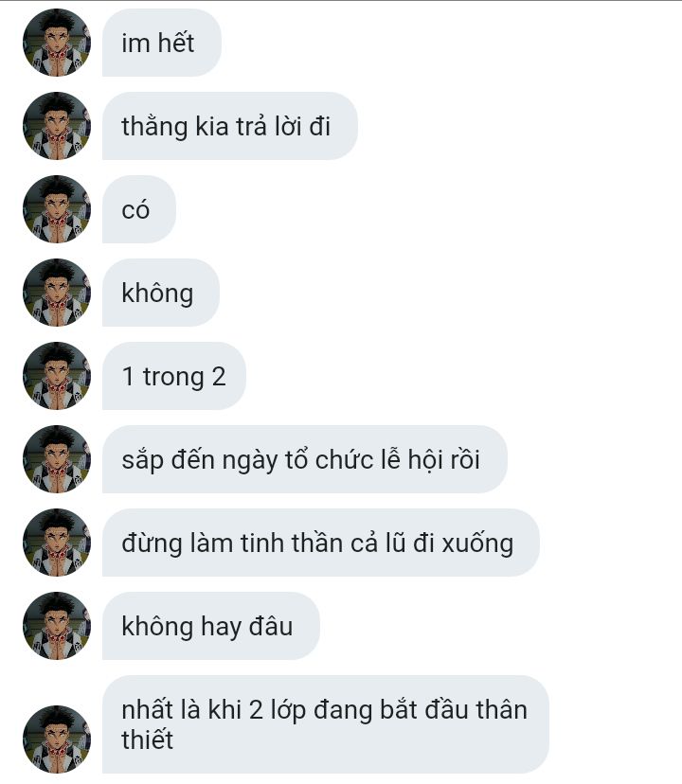
Task: Select avatar beside the 'nhất là khi 2 lớp' message
Action: pyautogui.click(x=57, y=739)
